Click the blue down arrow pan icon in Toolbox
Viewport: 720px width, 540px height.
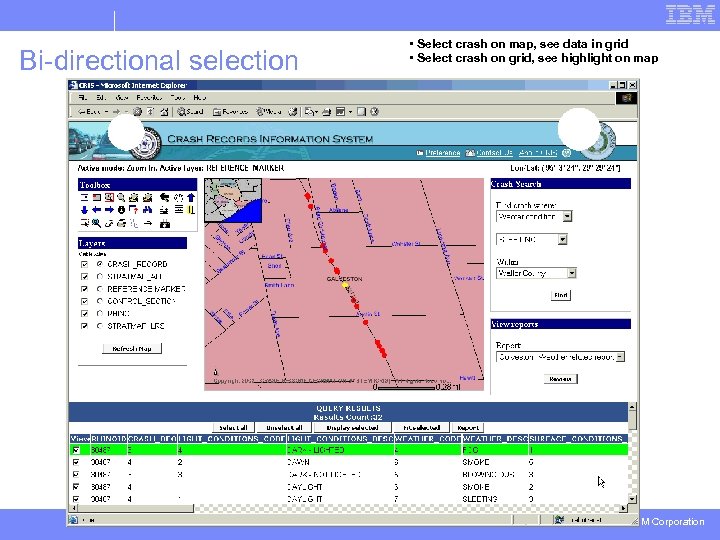[84, 210]
